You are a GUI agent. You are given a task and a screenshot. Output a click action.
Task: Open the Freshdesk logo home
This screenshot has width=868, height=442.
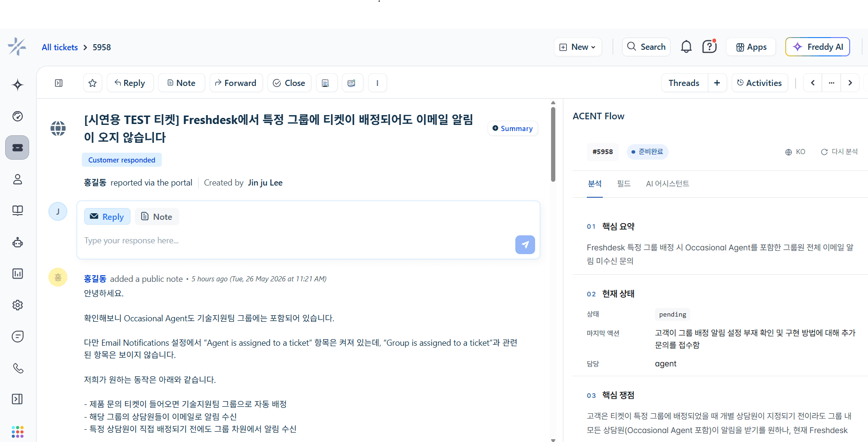(x=17, y=47)
